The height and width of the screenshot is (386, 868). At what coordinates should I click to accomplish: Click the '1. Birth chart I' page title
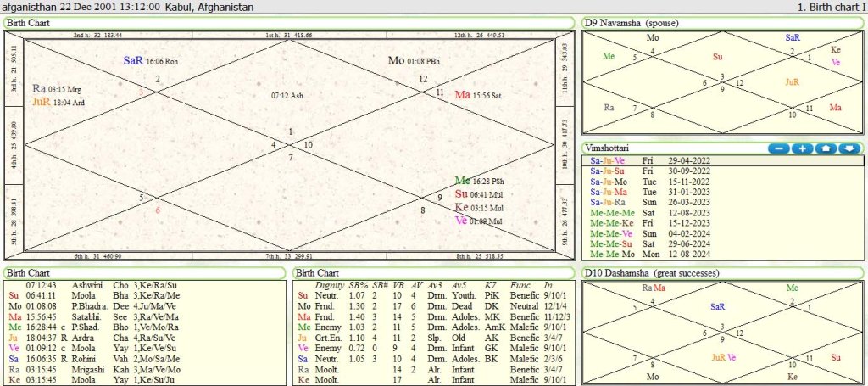(x=832, y=7)
